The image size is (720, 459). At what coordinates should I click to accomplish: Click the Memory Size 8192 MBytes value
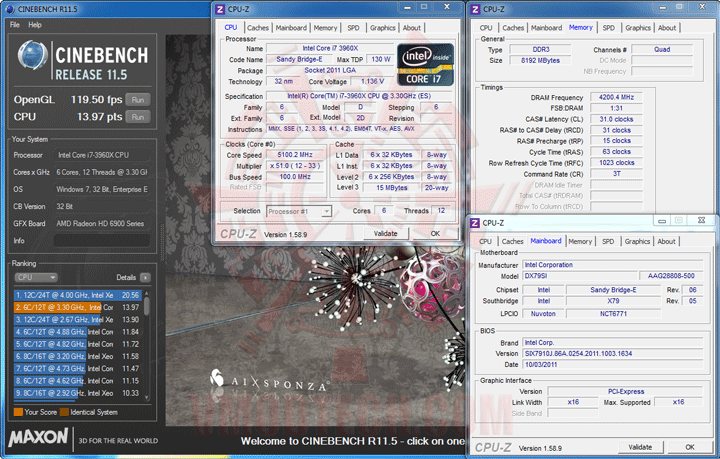(540, 61)
